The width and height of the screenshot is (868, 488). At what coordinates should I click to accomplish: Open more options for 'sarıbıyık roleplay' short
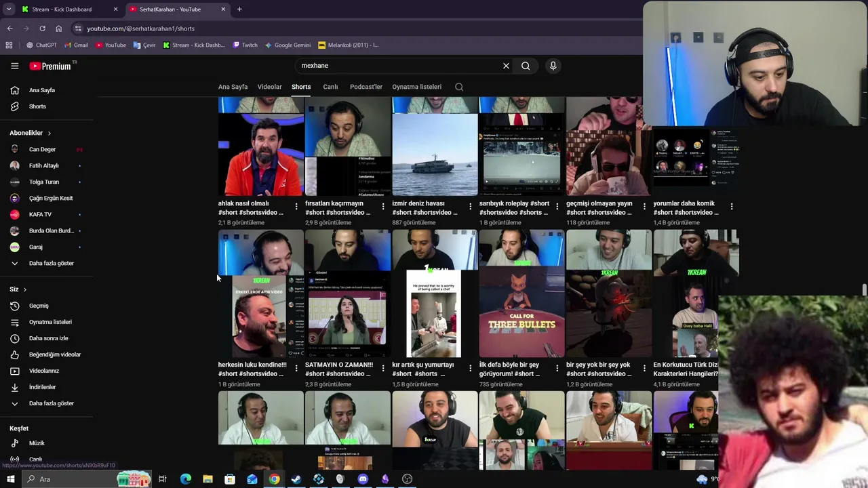coord(557,206)
